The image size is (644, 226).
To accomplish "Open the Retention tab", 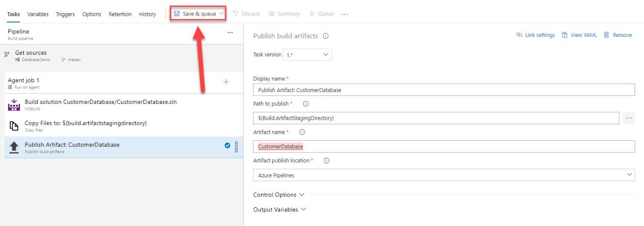I will click(x=120, y=14).
